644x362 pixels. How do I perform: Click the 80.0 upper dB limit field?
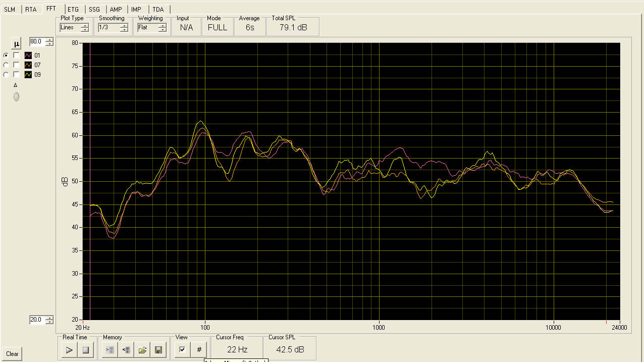37,41
